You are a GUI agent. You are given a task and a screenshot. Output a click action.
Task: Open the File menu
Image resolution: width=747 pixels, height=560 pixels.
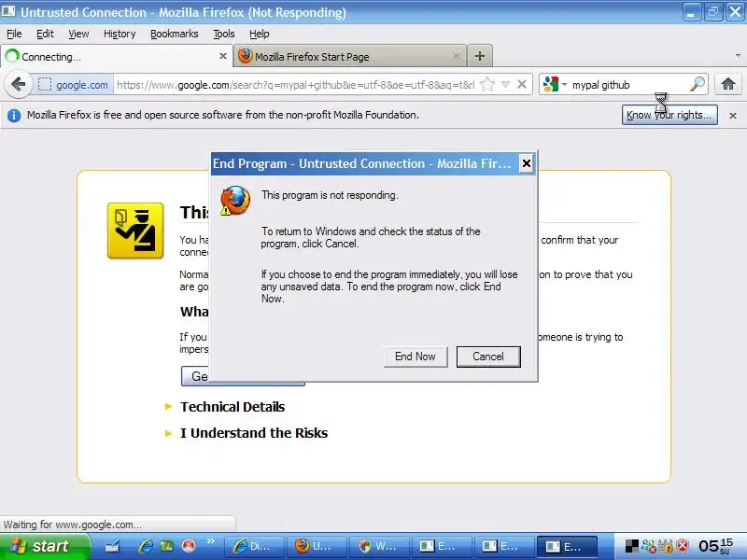coord(14,34)
